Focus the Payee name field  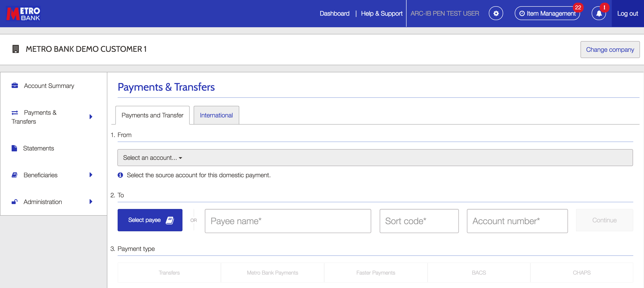[x=288, y=221]
